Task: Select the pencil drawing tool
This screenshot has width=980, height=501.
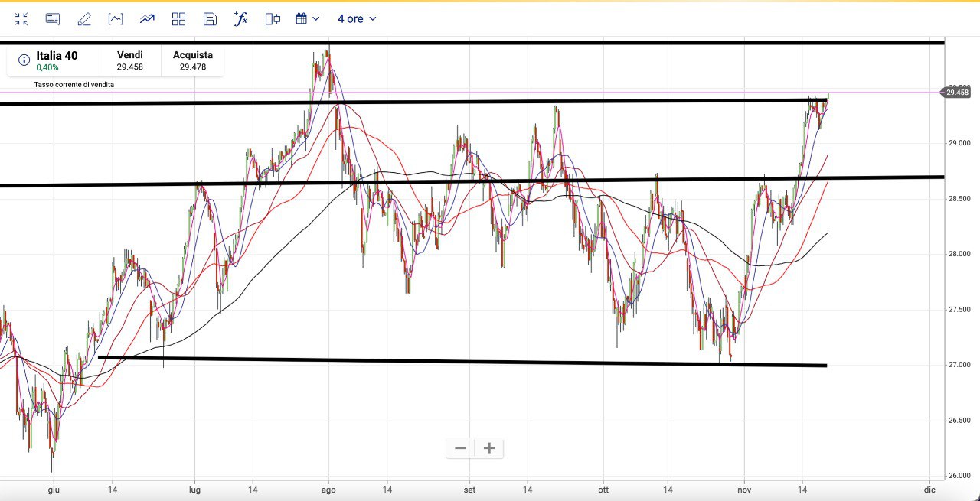Action: pyautogui.click(x=84, y=19)
